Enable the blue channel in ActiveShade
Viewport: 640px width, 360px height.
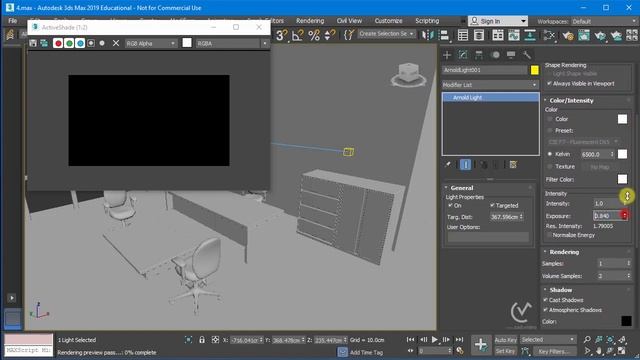(80, 43)
